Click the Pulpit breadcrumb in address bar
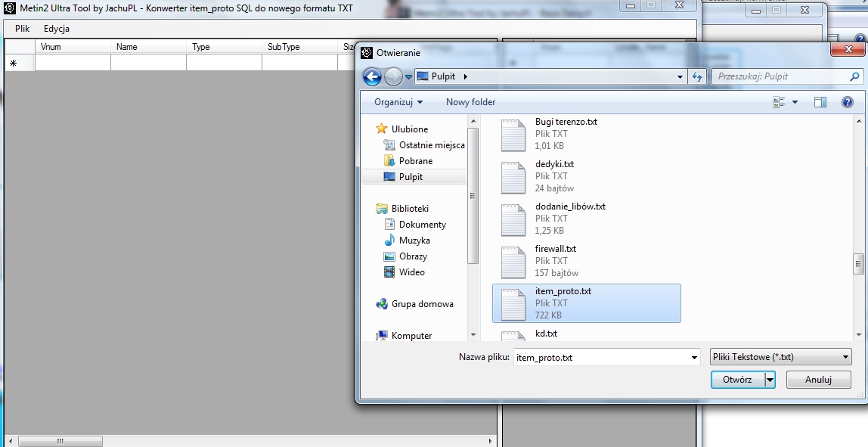 click(443, 76)
